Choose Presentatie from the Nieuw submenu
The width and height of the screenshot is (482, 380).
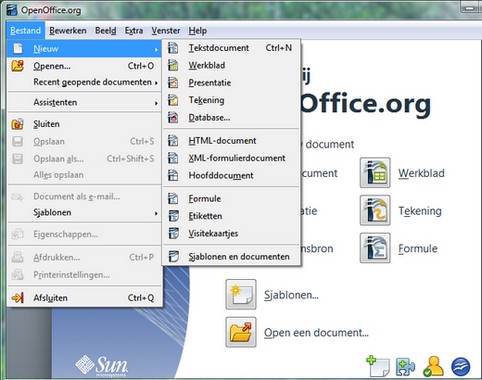coord(231,83)
